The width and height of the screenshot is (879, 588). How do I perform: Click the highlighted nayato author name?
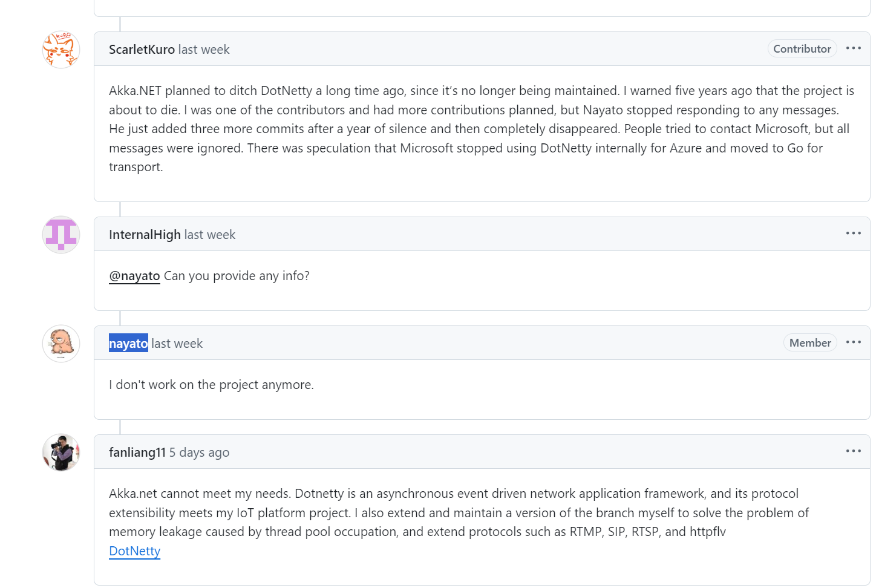coord(128,344)
